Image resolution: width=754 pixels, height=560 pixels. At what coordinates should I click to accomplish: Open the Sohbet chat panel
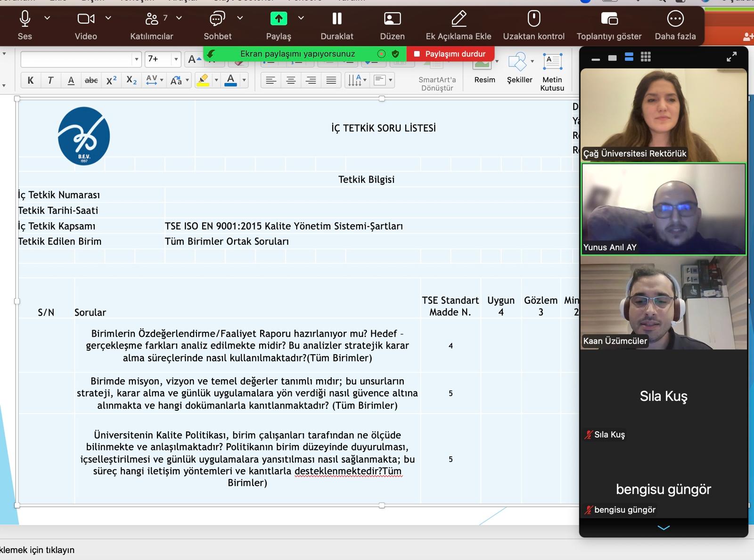[x=217, y=19]
